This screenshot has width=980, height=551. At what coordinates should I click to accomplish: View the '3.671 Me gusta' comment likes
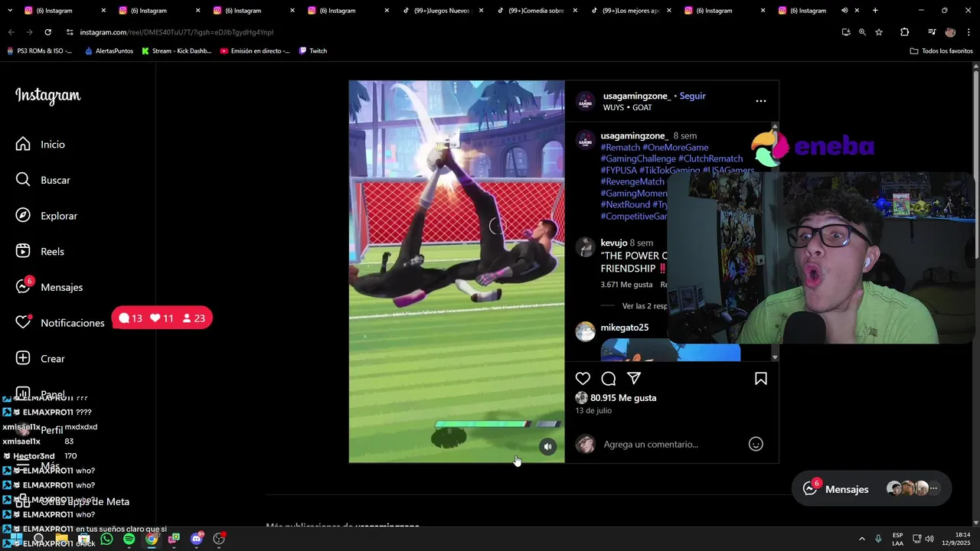coord(626,284)
